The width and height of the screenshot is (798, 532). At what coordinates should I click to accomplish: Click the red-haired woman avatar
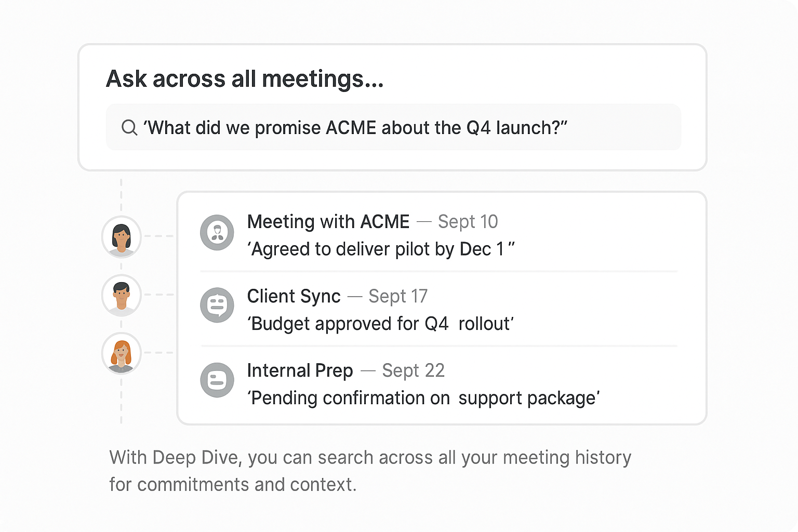click(121, 353)
